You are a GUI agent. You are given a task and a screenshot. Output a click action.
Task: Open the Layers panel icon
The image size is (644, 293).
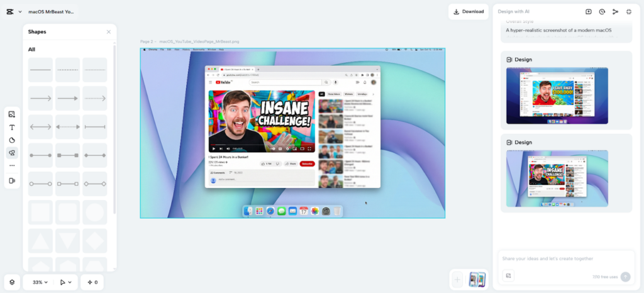point(12,282)
